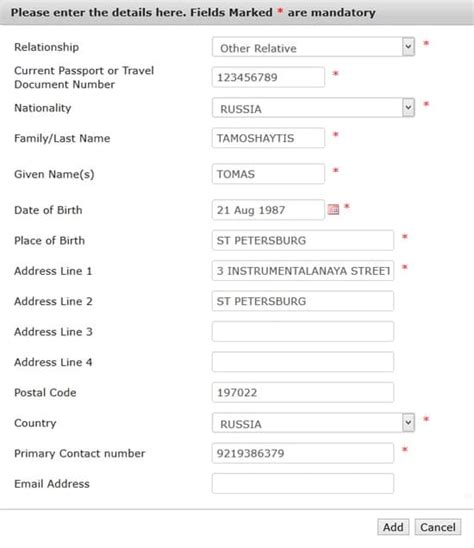Focus the Place of Birth field
The width and height of the screenshot is (474, 548).
coord(303,240)
